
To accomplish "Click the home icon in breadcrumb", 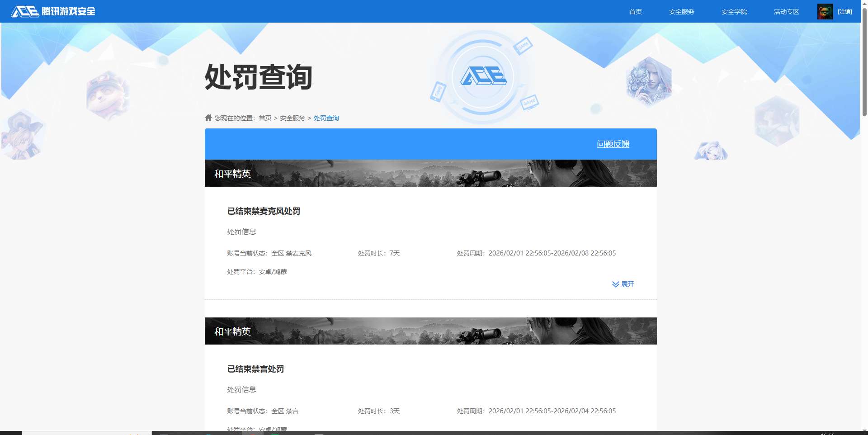I will tap(208, 118).
